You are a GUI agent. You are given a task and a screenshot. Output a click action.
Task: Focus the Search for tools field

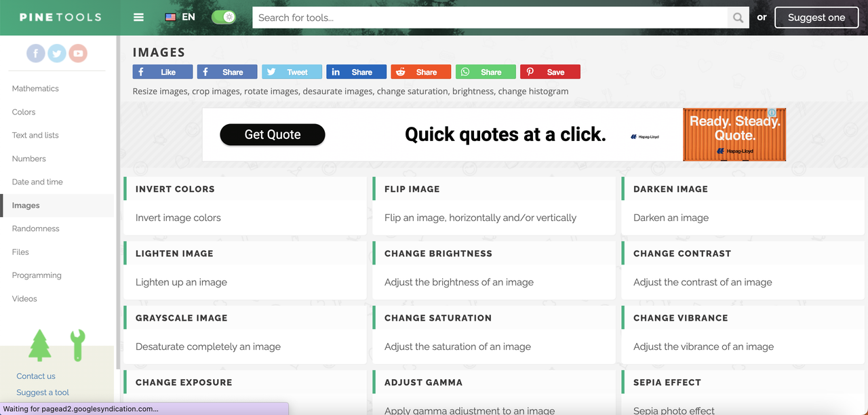point(490,18)
